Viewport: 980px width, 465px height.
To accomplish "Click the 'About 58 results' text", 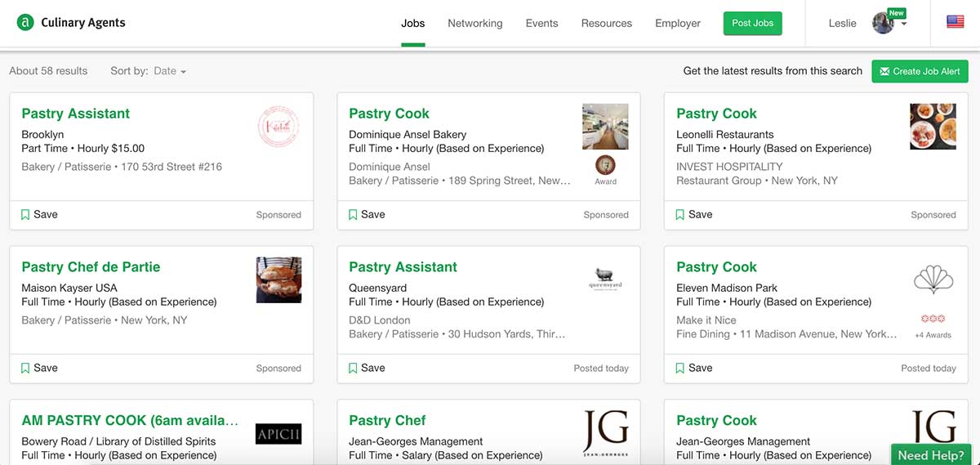I will pyautogui.click(x=48, y=71).
